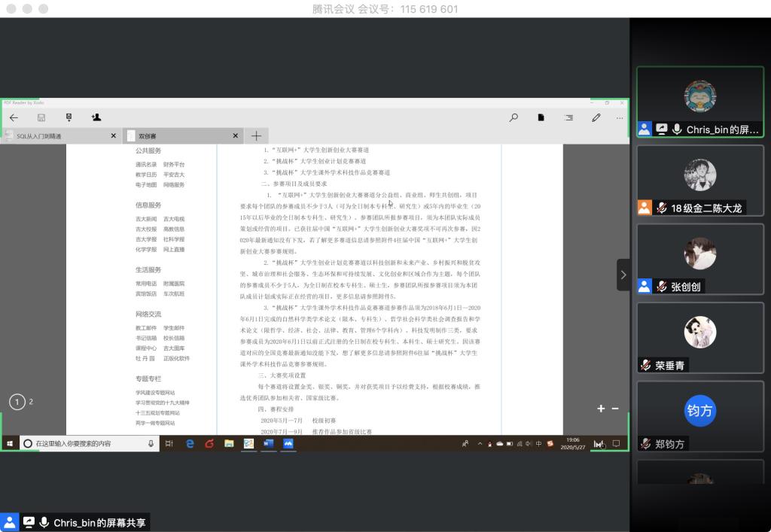Click the Windows search input box
This screenshot has height=532, width=771.
[x=83, y=444]
